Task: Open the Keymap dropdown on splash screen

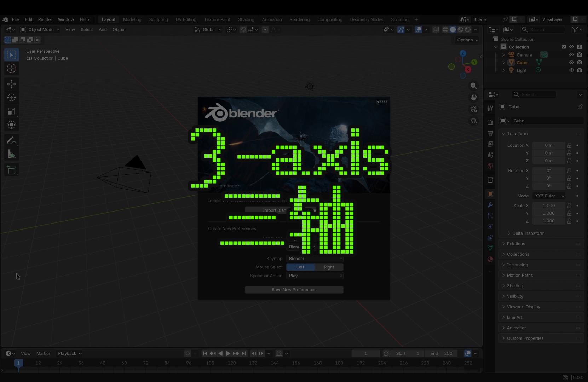Action: point(315,259)
